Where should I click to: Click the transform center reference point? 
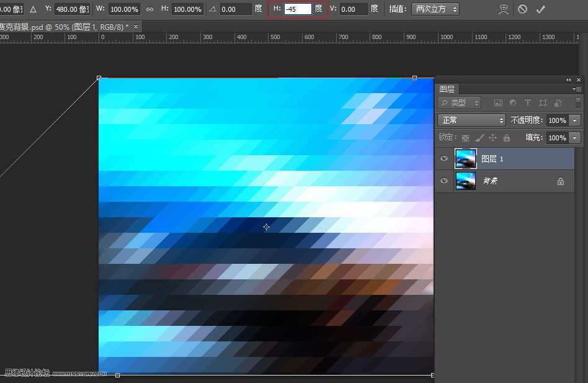(266, 227)
